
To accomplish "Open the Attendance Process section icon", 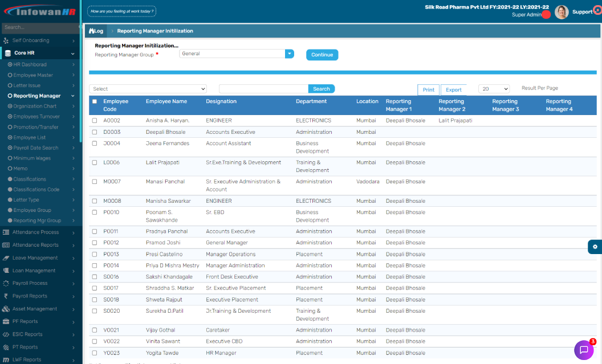I will pos(6,232).
